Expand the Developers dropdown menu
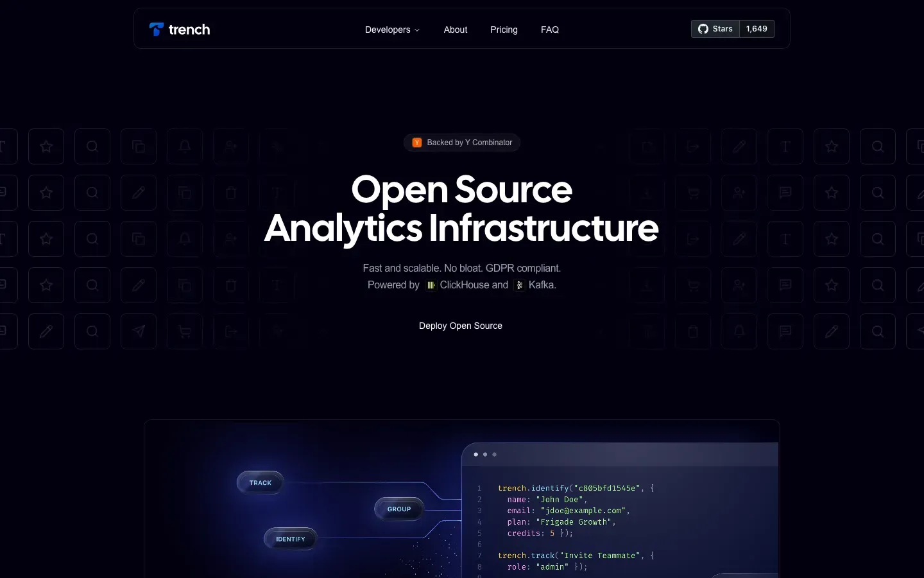924x578 pixels. pos(392,30)
